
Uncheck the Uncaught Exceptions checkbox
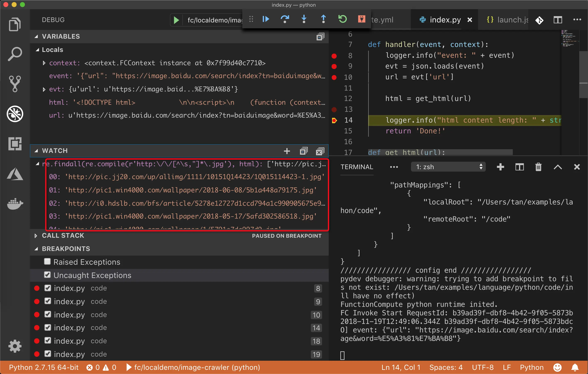tap(47, 275)
